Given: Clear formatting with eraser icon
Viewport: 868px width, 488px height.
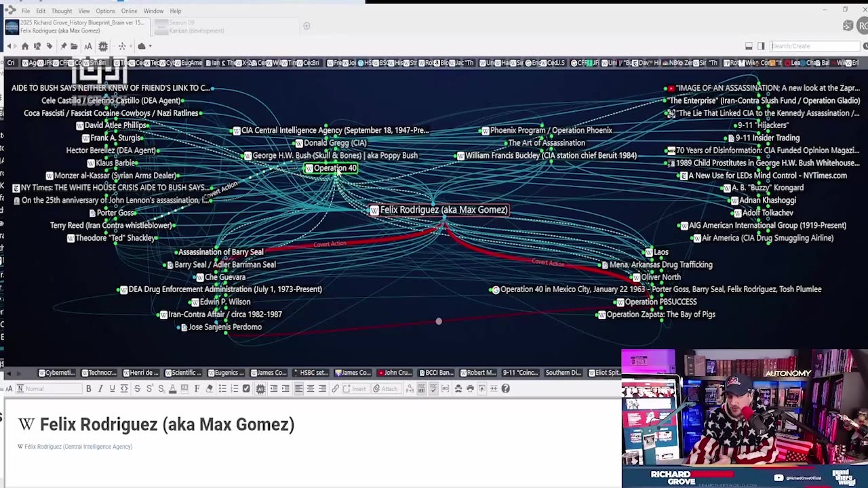Looking at the screenshot, I should tap(209, 388).
